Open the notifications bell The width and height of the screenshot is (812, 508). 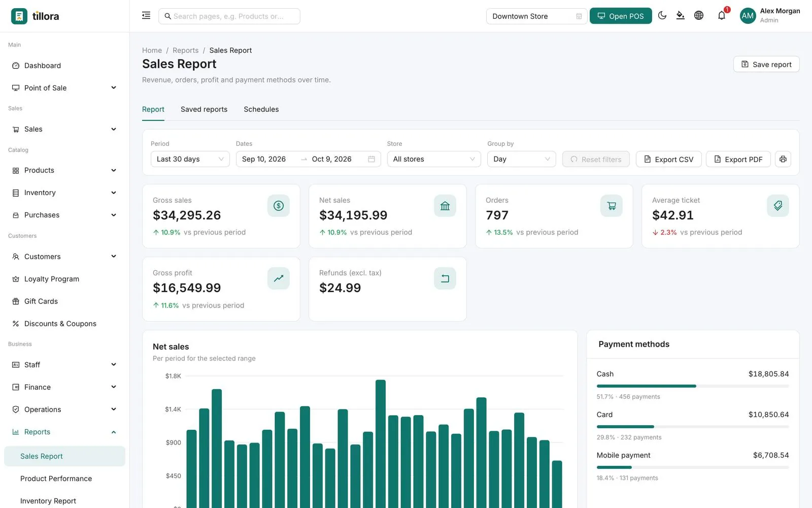pyautogui.click(x=722, y=16)
